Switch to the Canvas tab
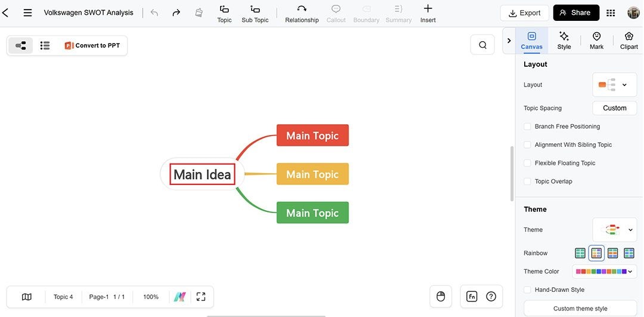644x317 pixels. [x=531, y=41]
